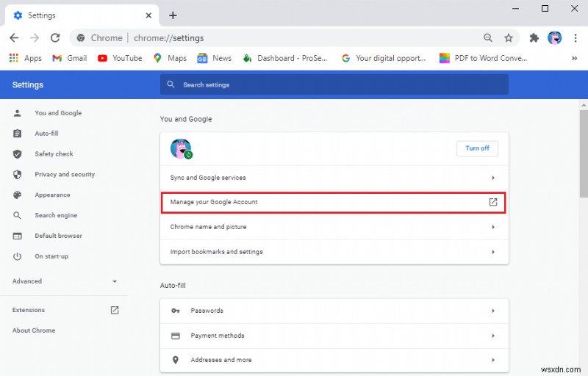Viewport: 588px width, 376px height.
Task: Open the Maps bookmark
Action: tap(170, 58)
